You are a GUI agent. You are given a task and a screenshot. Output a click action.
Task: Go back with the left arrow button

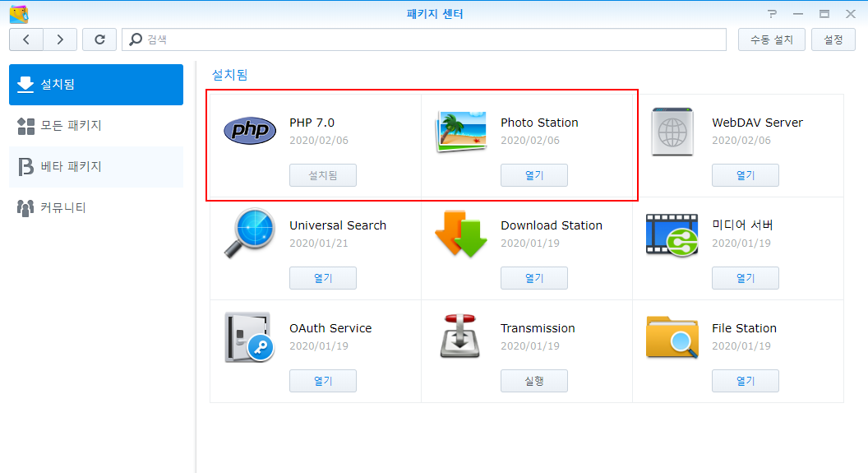(26, 39)
